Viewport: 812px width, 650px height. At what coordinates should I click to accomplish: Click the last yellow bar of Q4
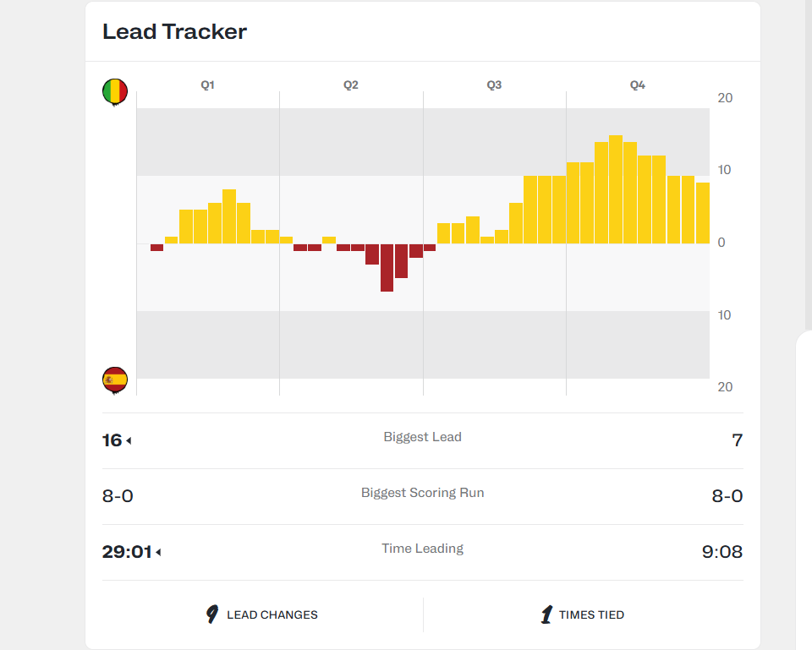[703, 213]
